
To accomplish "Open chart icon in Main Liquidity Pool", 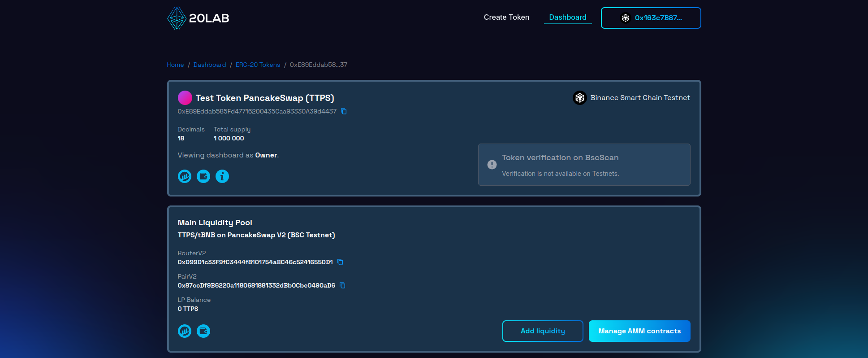I will [x=185, y=331].
